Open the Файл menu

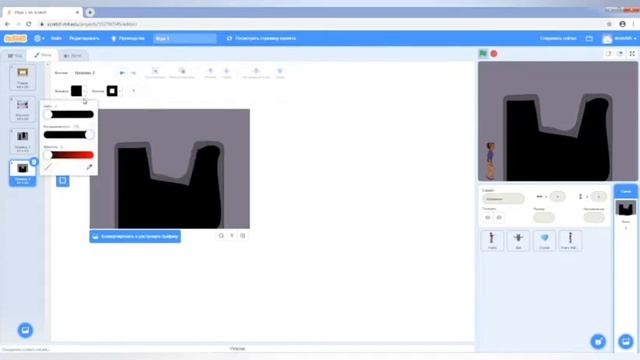56,38
